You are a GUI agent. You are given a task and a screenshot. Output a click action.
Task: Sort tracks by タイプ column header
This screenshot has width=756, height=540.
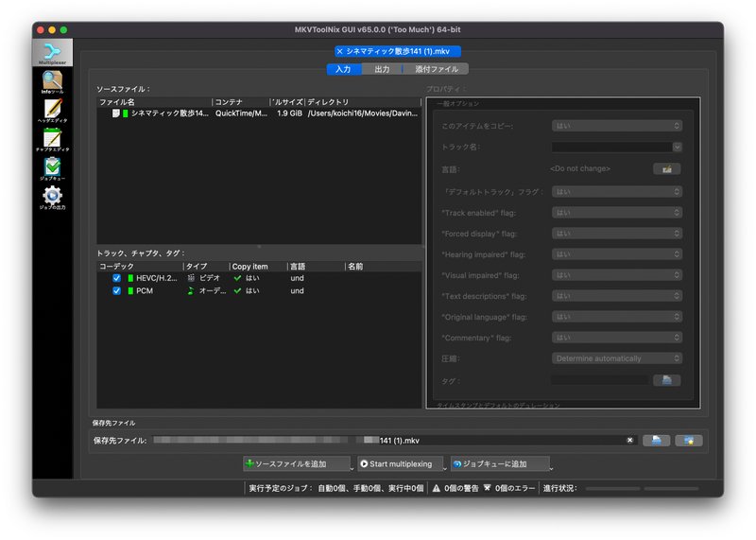click(x=206, y=267)
